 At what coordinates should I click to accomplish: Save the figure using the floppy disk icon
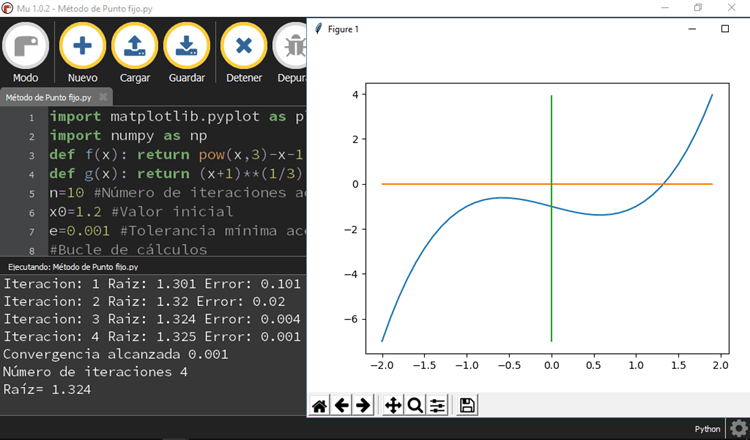[x=467, y=405]
